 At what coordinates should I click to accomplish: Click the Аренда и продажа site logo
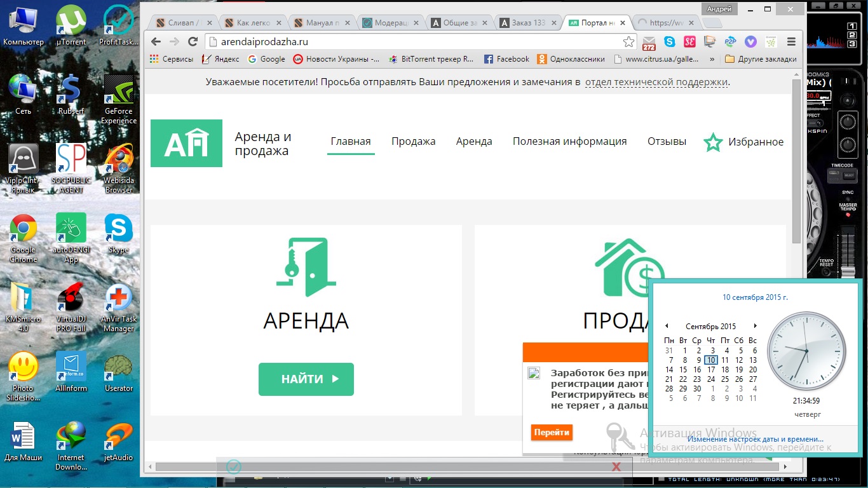(186, 143)
